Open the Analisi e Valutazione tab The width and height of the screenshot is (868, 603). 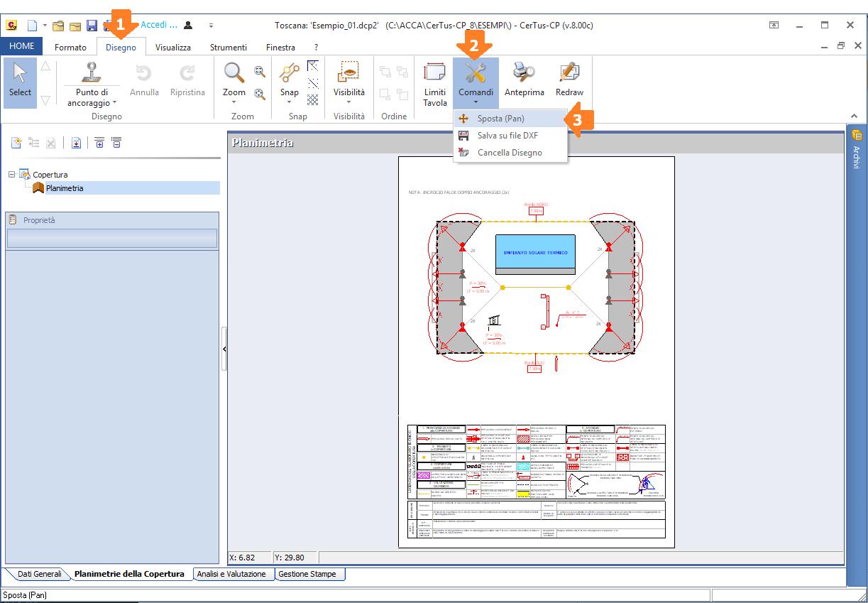(231, 574)
